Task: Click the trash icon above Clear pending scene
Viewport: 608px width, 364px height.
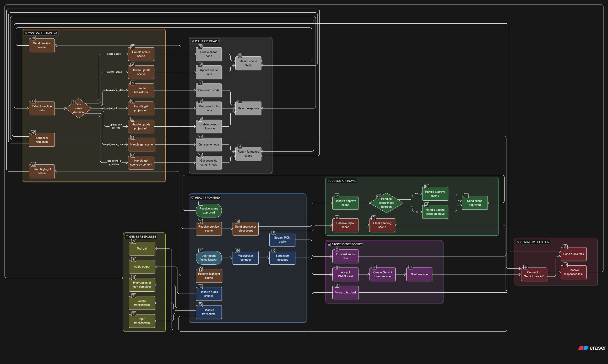Action: pos(374,218)
